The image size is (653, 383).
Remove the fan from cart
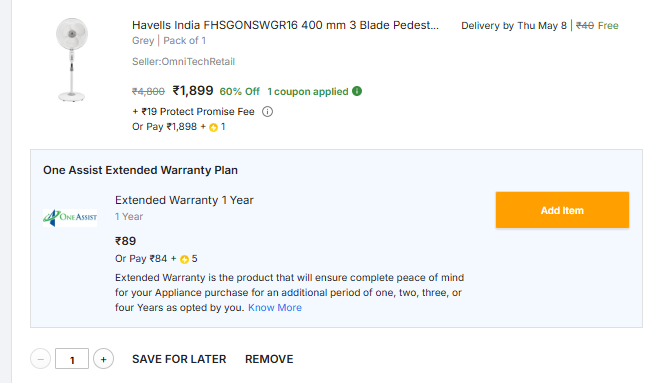[x=269, y=359]
